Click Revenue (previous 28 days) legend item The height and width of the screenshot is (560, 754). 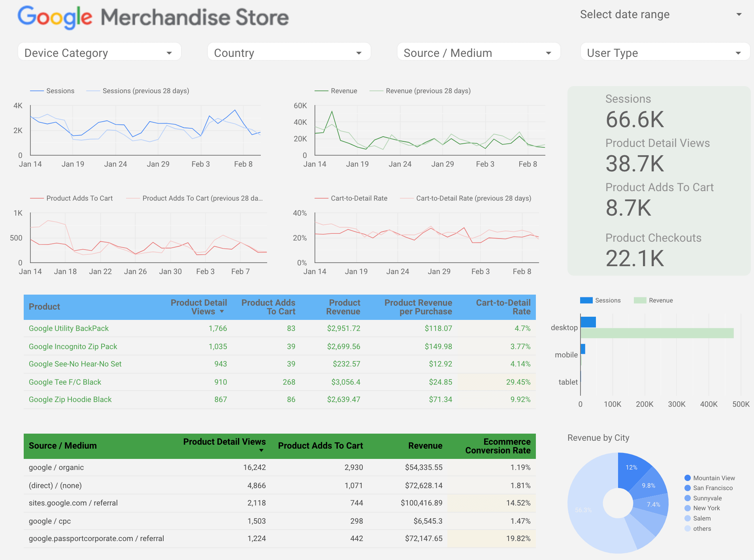coord(420,91)
